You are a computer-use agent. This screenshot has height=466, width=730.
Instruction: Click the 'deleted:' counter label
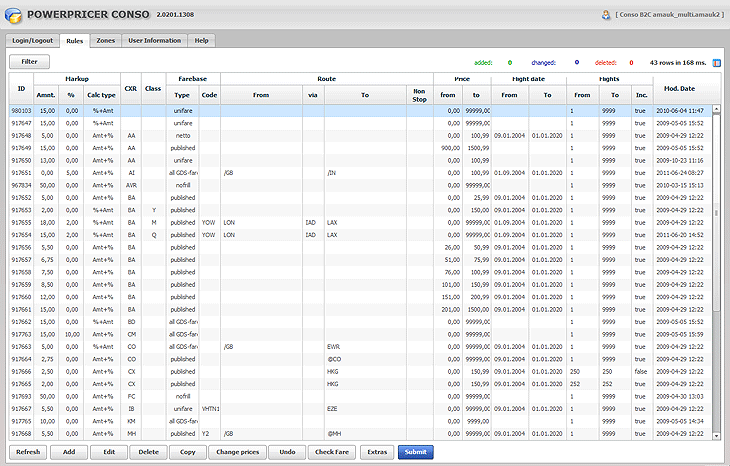click(x=605, y=63)
